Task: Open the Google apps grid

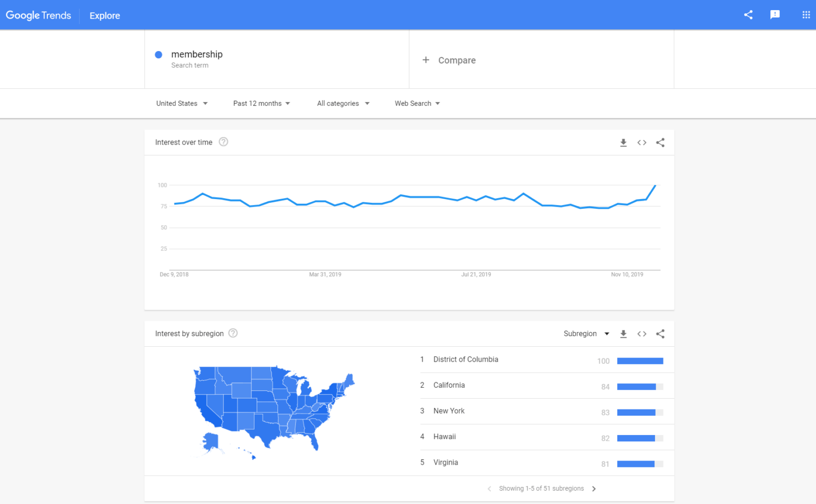Action: click(x=805, y=14)
